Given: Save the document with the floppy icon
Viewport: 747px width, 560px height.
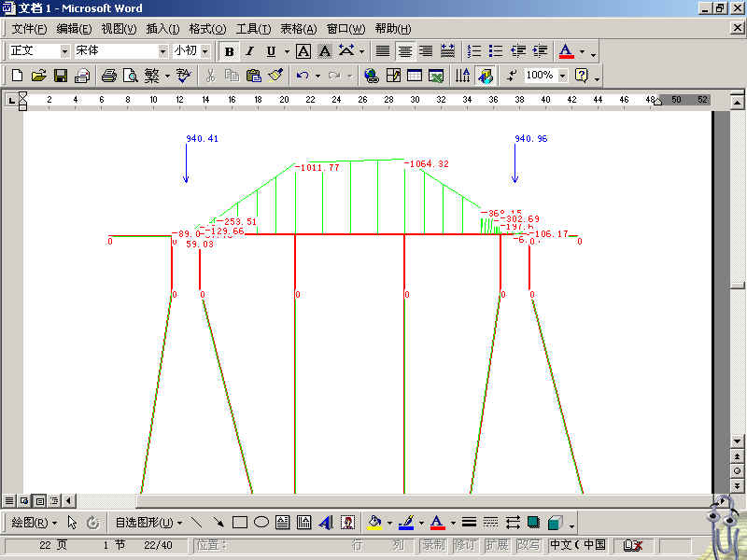Looking at the screenshot, I should pyautogui.click(x=61, y=76).
